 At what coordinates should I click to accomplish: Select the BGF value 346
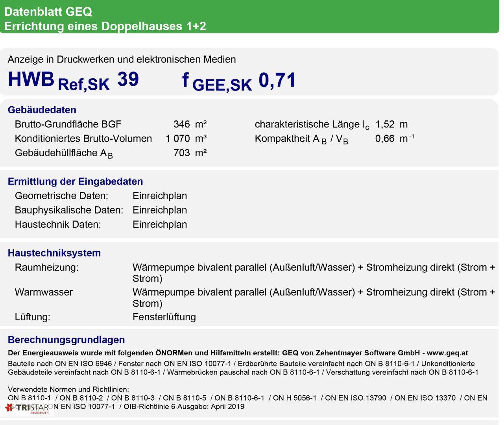point(182,124)
